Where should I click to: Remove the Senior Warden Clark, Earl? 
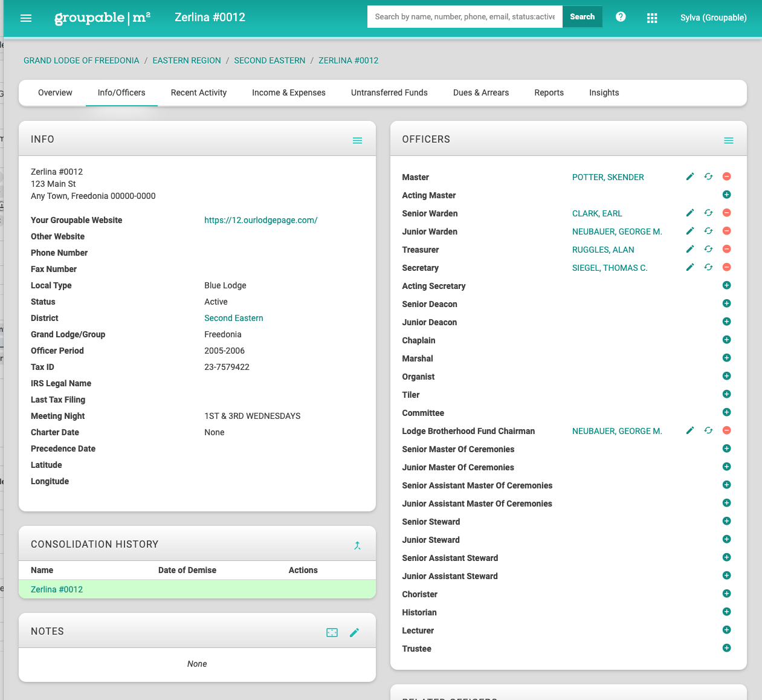click(x=727, y=213)
